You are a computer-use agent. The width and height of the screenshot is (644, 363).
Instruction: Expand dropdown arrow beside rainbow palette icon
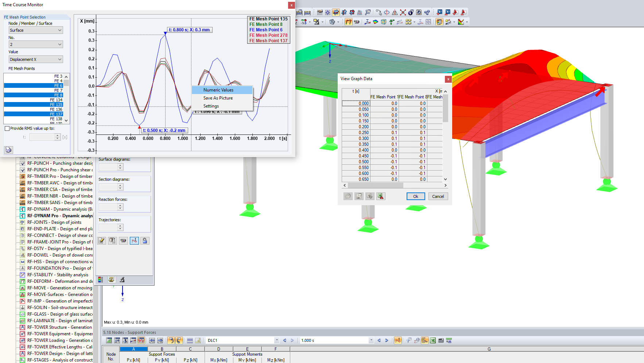coord(467,22)
